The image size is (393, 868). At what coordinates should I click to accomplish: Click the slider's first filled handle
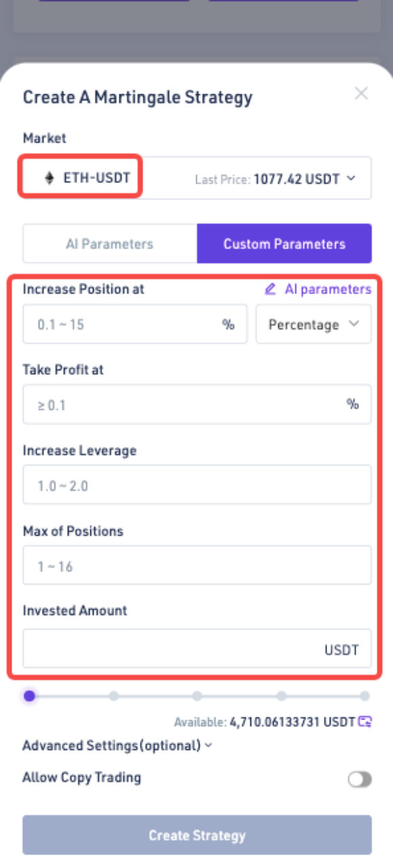[29, 696]
